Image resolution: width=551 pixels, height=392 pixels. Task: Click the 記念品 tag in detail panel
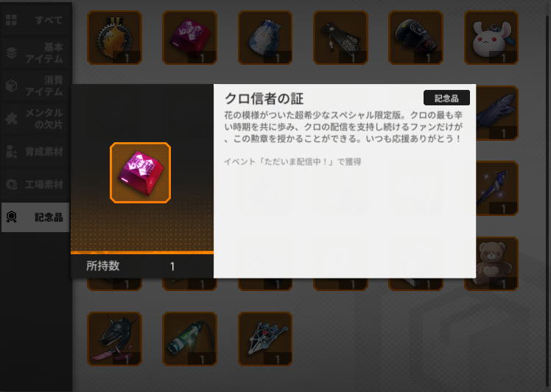point(446,98)
